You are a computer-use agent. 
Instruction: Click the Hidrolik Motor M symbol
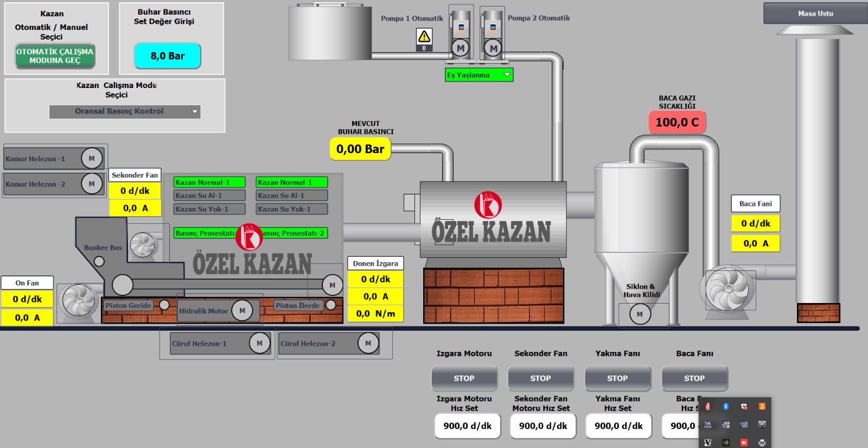click(x=242, y=311)
